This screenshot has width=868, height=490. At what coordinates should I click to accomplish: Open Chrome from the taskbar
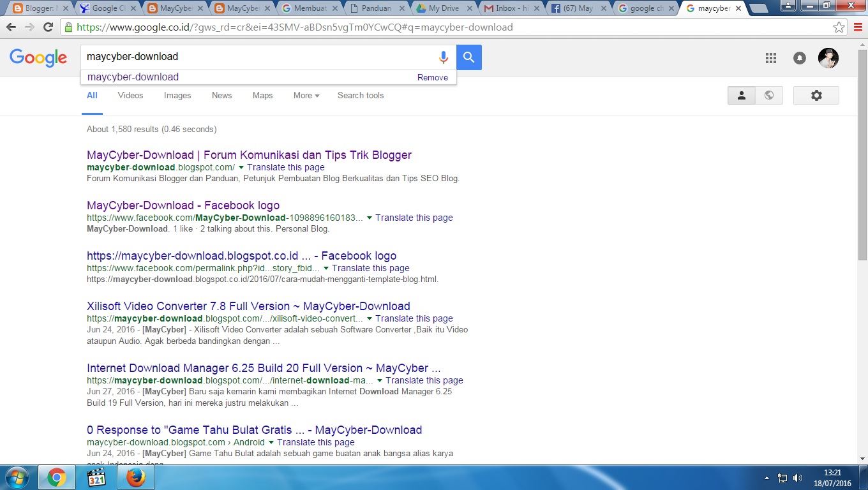(x=57, y=477)
